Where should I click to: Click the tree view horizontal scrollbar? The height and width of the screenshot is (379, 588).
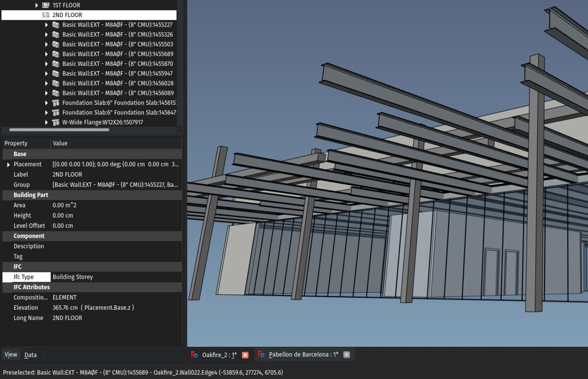click(59, 130)
